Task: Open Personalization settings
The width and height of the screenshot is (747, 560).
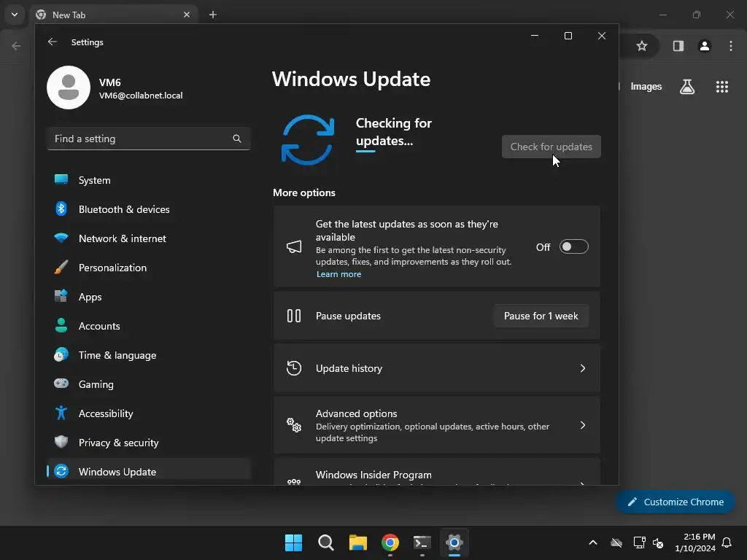Action: point(149,268)
